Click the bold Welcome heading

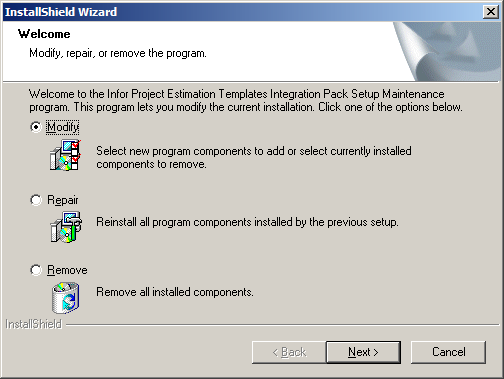point(44,34)
